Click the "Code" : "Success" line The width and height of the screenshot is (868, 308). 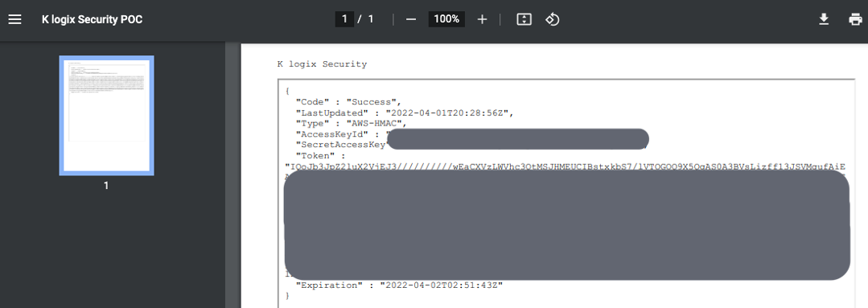348,102
